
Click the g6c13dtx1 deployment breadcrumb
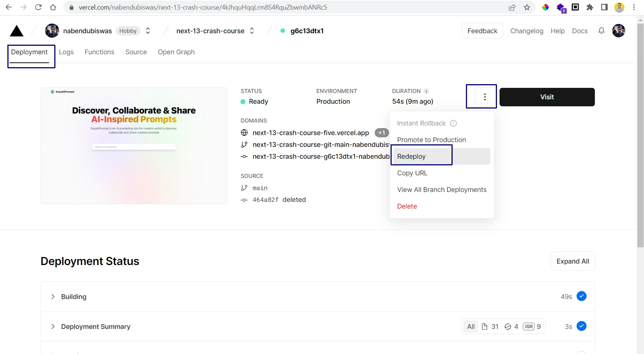(x=307, y=31)
